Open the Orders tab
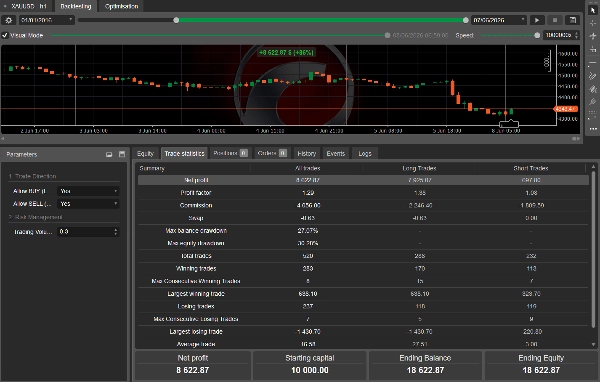600x382 pixels. [x=272, y=153]
